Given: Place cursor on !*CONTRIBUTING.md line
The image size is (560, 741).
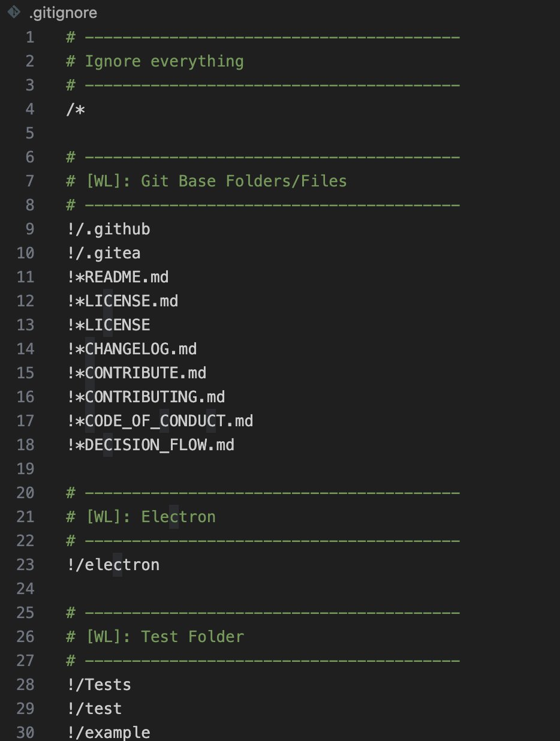Looking at the screenshot, I should (146, 397).
